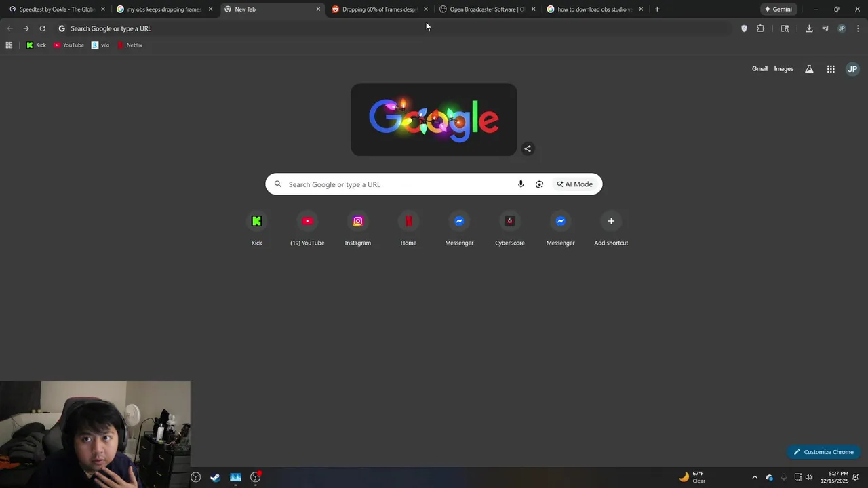Image resolution: width=868 pixels, height=488 pixels.
Task: Click Customize Chrome button
Action: 824,452
